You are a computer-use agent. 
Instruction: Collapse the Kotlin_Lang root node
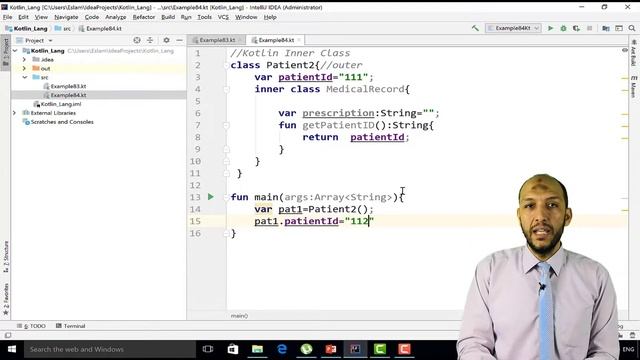(x=15, y=51)
